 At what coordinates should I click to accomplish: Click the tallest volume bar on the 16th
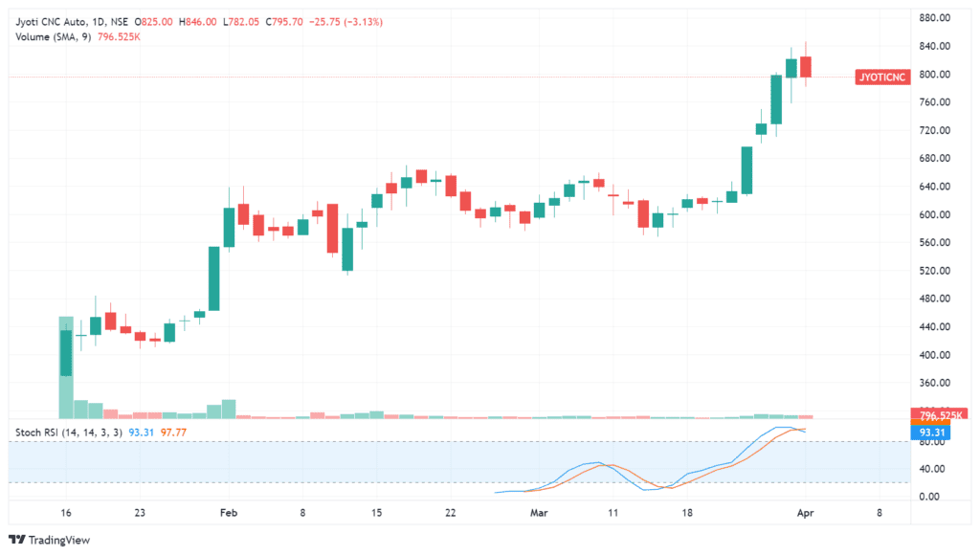pyautogui.click(x=66, y=367)
